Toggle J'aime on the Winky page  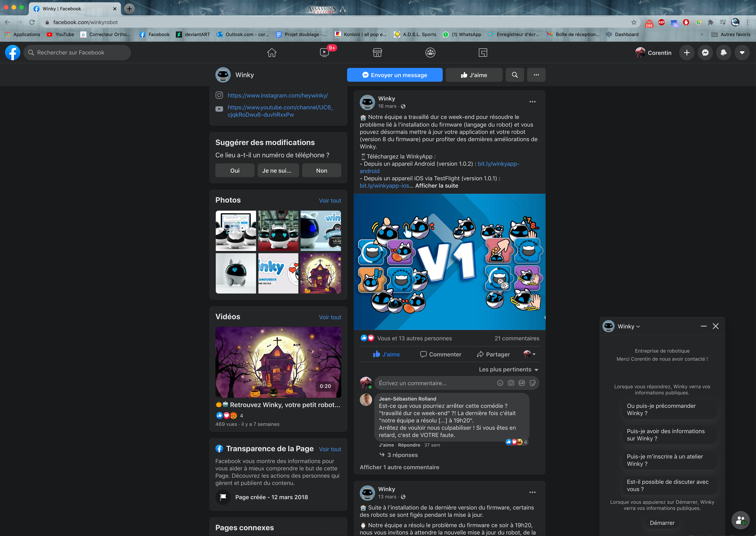tap(474, 75)
